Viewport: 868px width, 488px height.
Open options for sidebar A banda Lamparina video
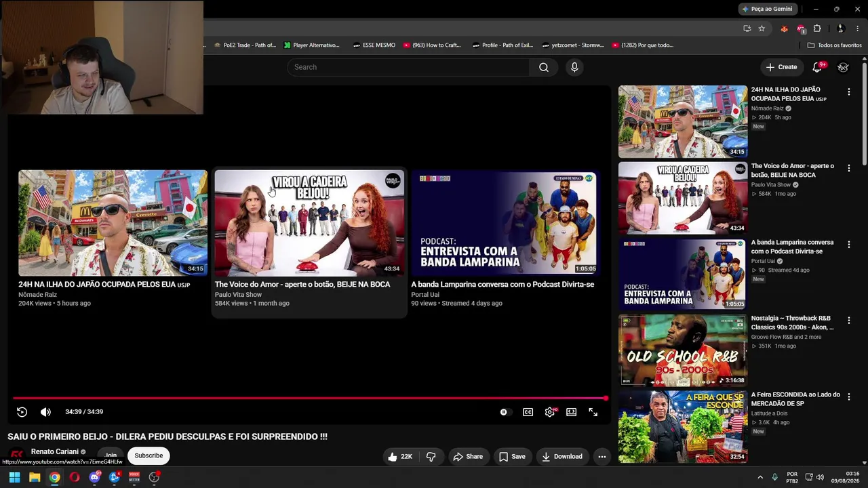[x=848, y=245]
